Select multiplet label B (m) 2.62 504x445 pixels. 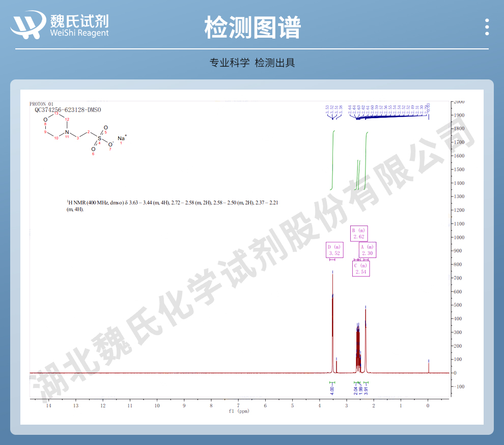pyautogui.click(x=359, y=233)
